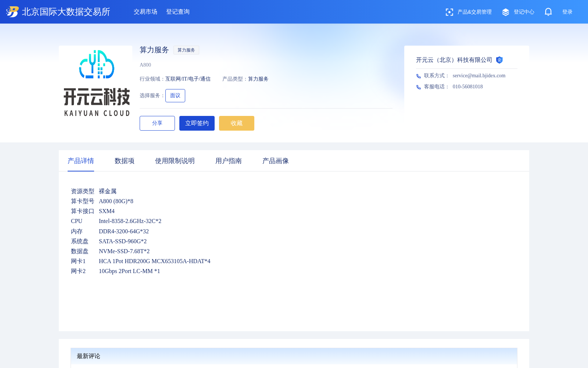
Task: Click the 算卡接口 label
Action: click(83, 211)
